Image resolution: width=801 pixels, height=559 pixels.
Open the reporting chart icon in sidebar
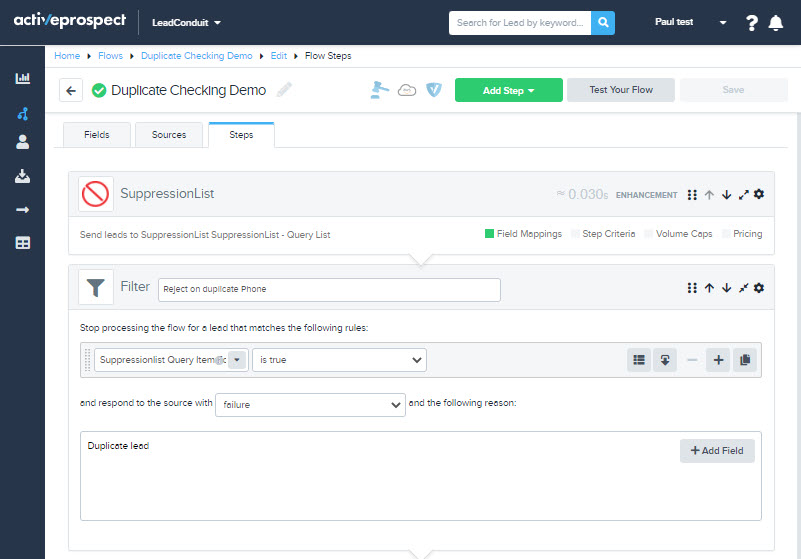(x=22, y=78)
